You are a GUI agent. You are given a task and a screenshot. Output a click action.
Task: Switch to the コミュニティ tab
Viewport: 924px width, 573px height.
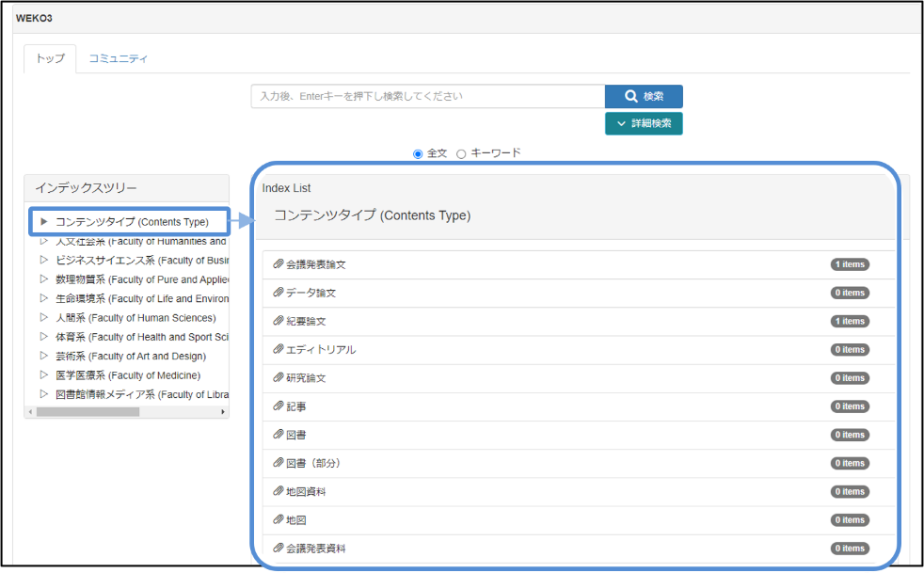(119, 58)
